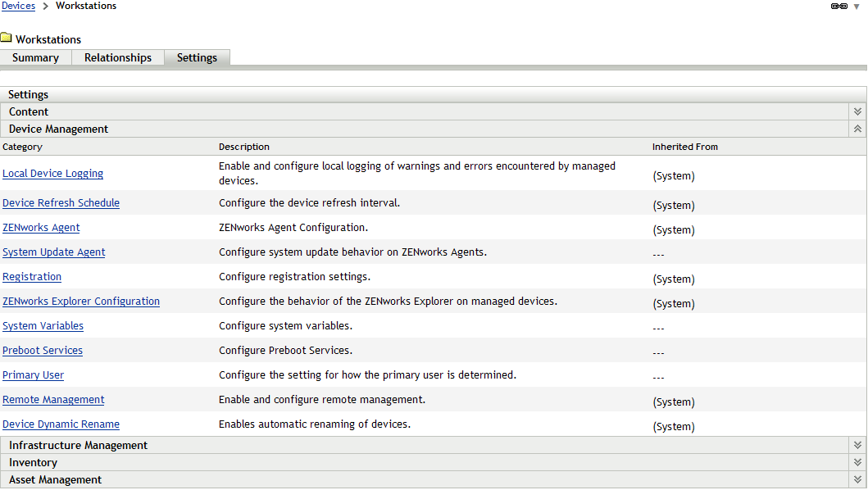868x490 pixels.
Task: Navigate to Devices via the breadcrumb
Action: click(18, 6)
